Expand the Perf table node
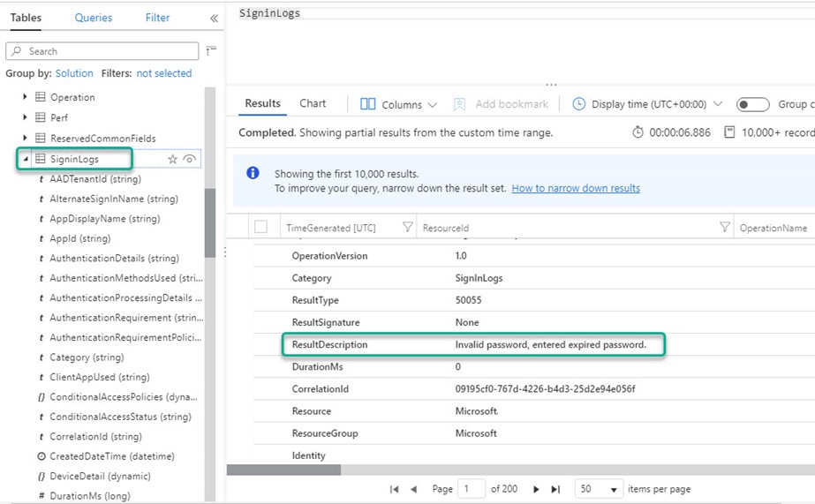The image size is (815, 504). pyautogui.click(x=26, y=117)
